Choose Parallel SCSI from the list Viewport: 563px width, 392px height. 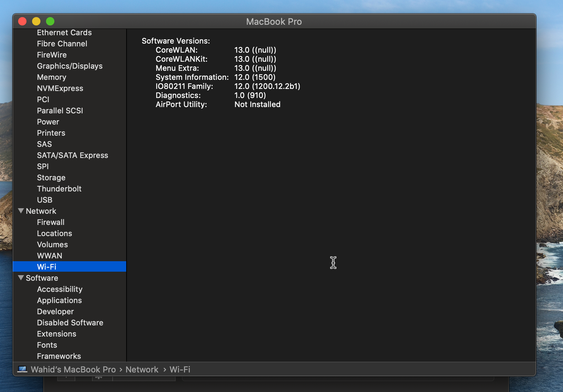point(60,111)
